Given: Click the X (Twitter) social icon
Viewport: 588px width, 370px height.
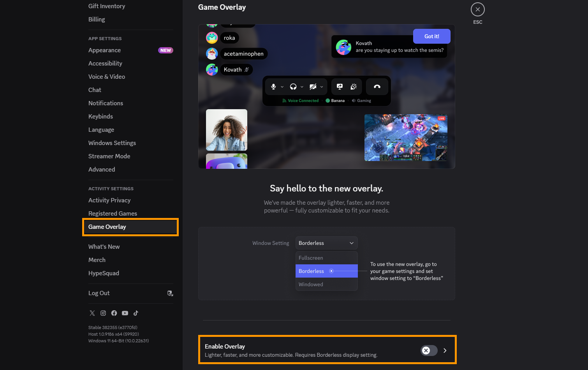Looking at the screenshot, I should click(x=92, y=313).
